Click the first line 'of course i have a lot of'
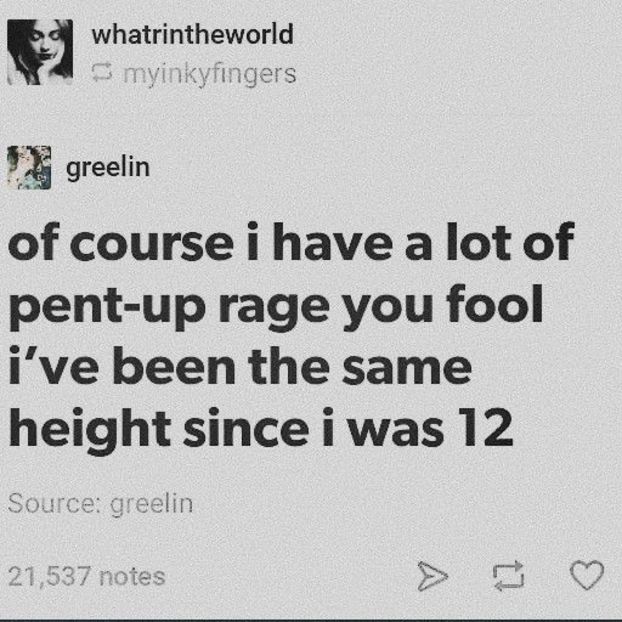 (291, 242)
